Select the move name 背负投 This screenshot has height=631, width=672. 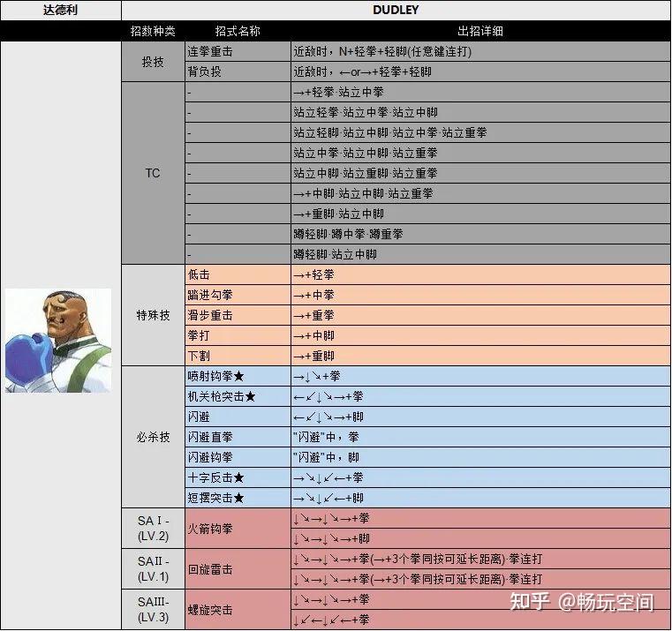click(205, 71)
